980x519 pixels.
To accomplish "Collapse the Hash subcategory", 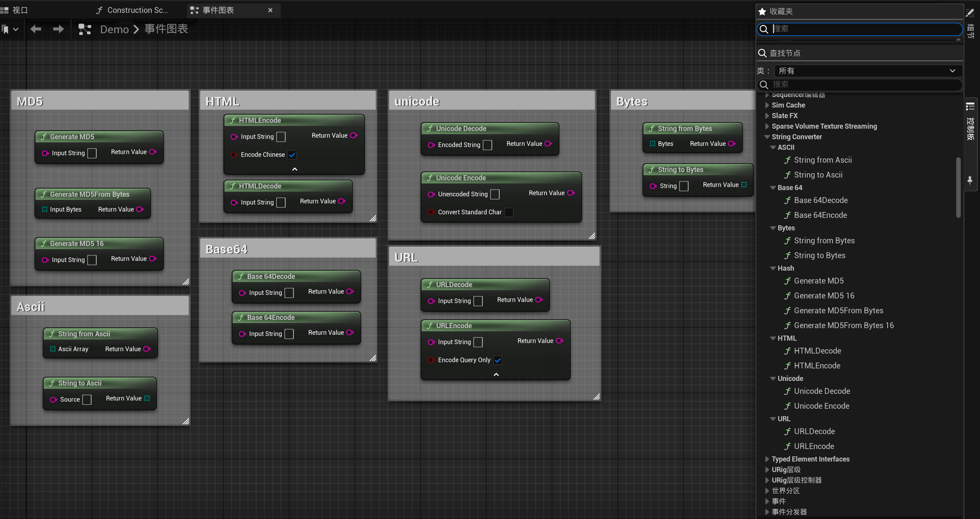I will pyautogui.click(x=773, y=268).
